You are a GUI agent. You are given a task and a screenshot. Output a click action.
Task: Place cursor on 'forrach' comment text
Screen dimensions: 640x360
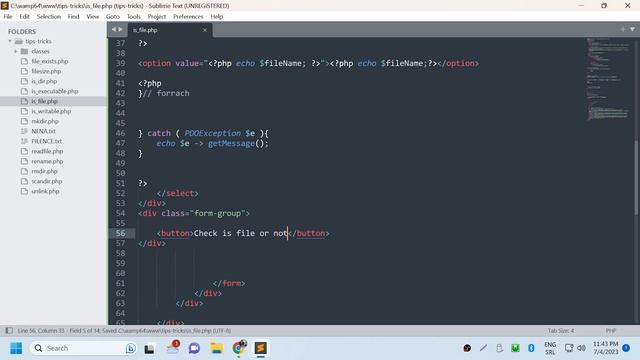(x=173, y=93)
